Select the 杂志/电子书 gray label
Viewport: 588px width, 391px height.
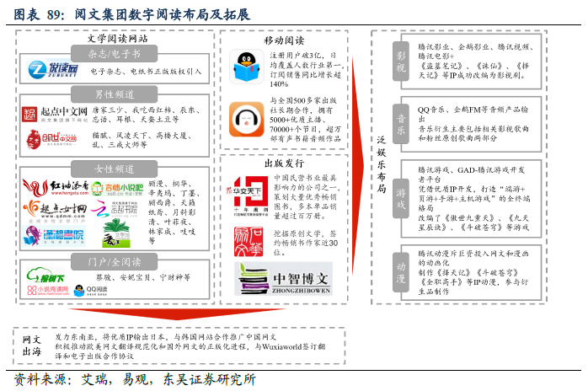tap(114, 53)
